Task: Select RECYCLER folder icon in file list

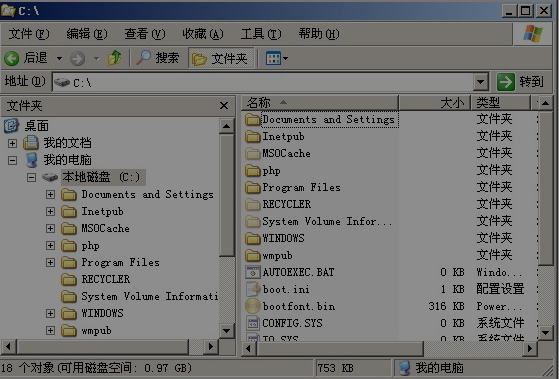Action: click(253, 204)
